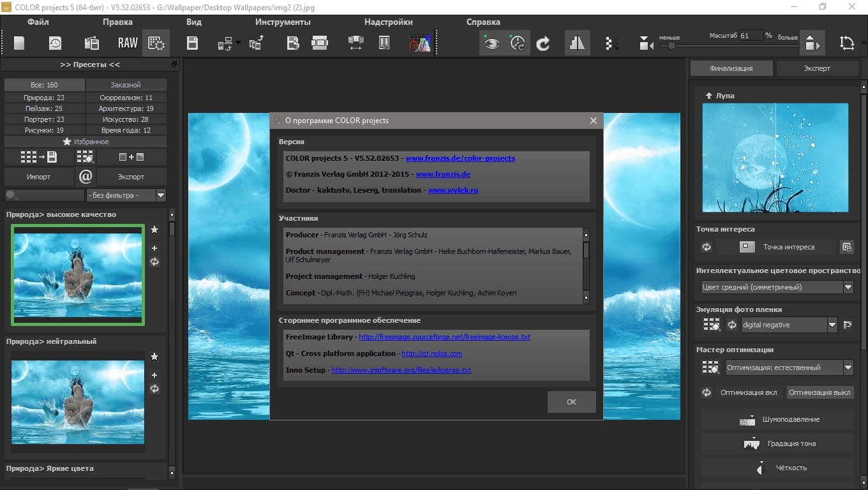Open the digital negative film dropdown
The width and height of the screenshot is (868, 490).
(789, 325)
